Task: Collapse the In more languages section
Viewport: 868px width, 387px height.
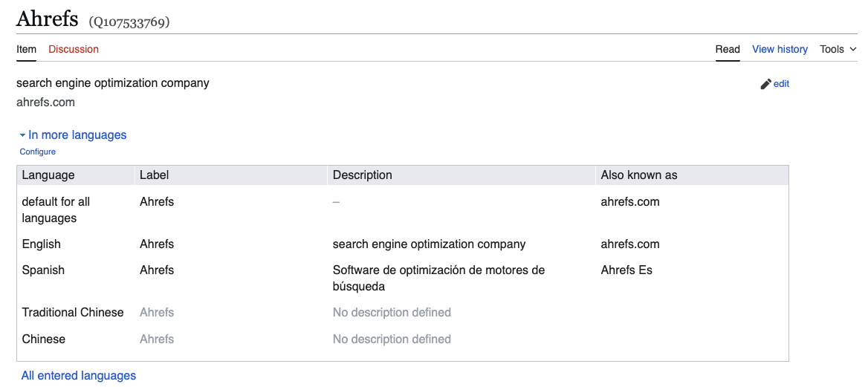Action: (x=73, y=134)
